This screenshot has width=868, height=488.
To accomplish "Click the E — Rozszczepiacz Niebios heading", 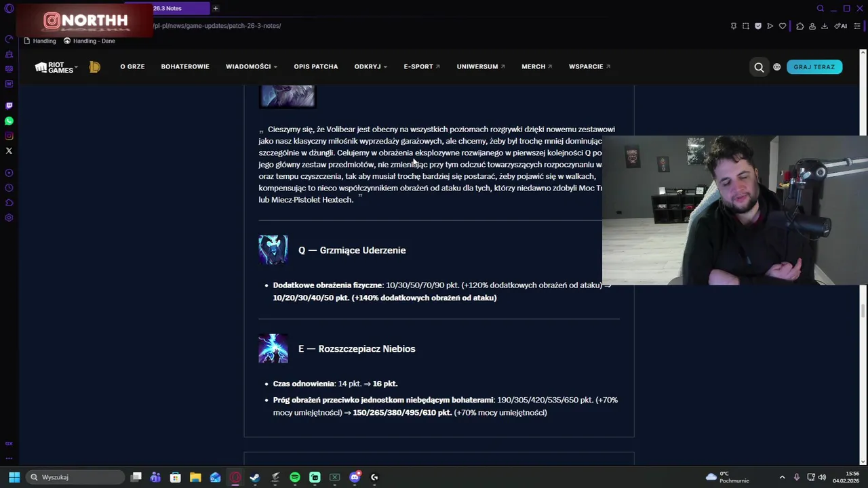I will coord(357,348).
